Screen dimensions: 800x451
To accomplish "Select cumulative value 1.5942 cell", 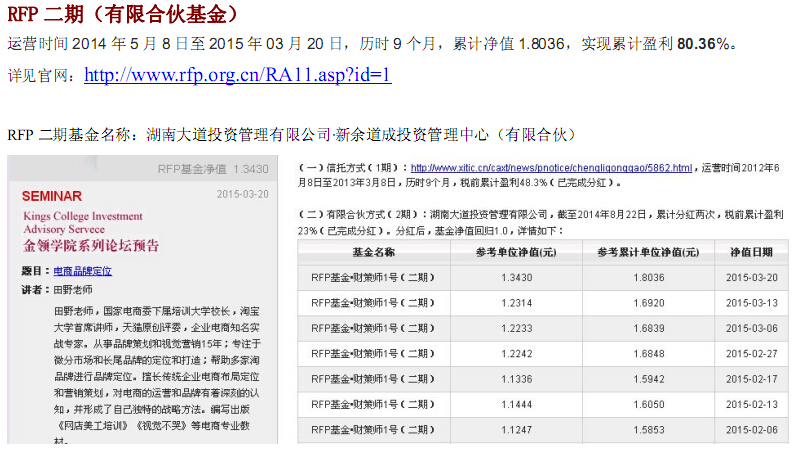I will pyautogui.click(x=648, y=379).
